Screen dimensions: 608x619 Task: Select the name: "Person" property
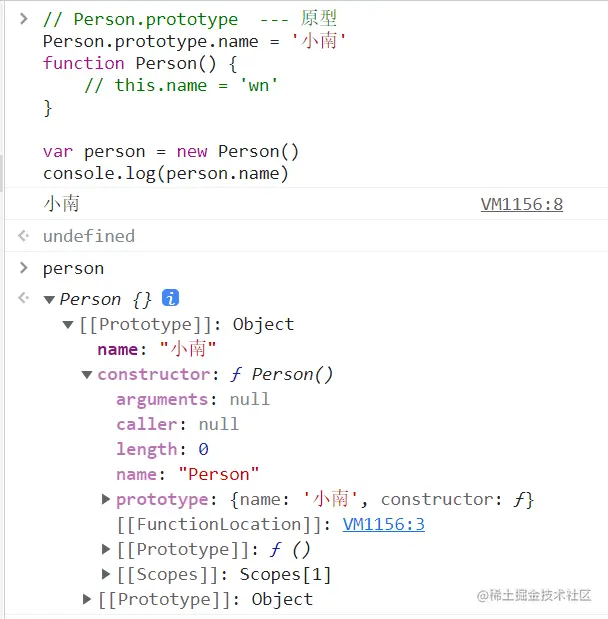click(188, 474)
